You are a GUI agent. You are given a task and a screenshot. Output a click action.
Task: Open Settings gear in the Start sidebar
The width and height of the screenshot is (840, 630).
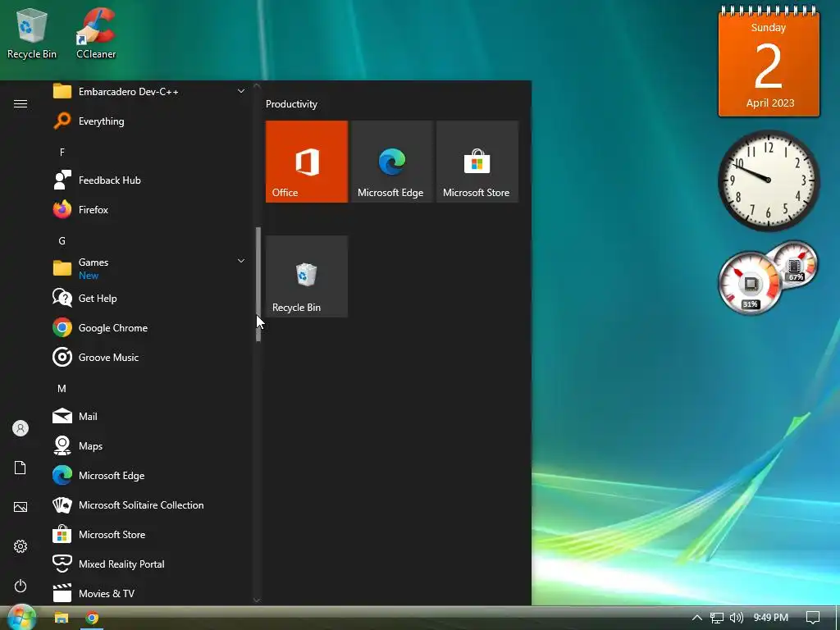click(x=21, y=546)
